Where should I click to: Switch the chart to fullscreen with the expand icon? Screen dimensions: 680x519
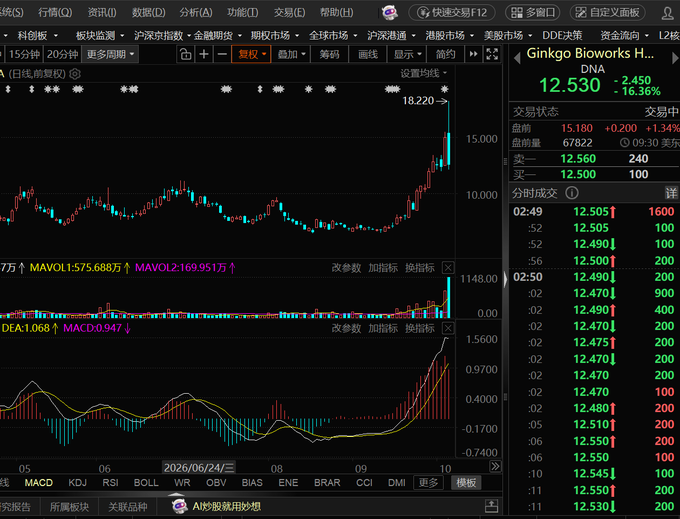(x=492, y=55)
